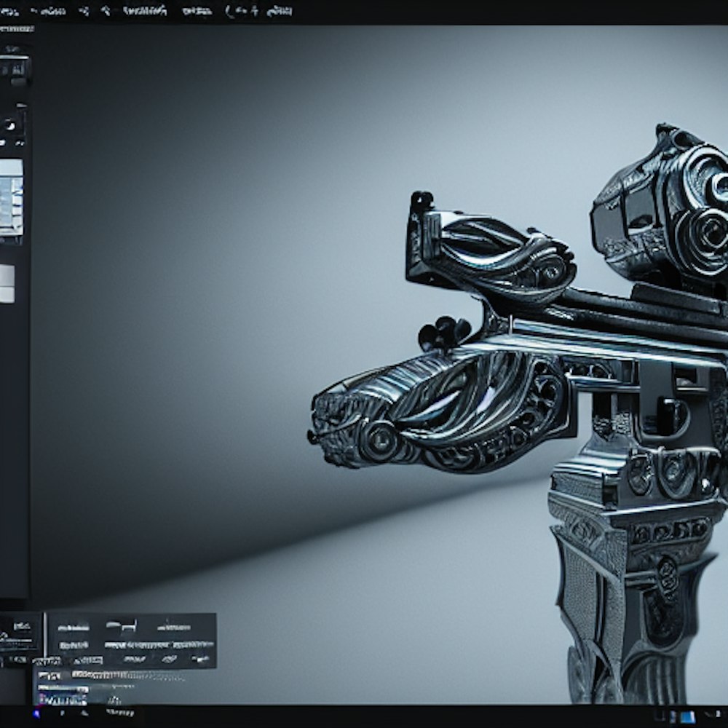This screenshot has height=728, width=728.
Task: Expand the header strip at top of left sidebar
Action: point(16,28)
